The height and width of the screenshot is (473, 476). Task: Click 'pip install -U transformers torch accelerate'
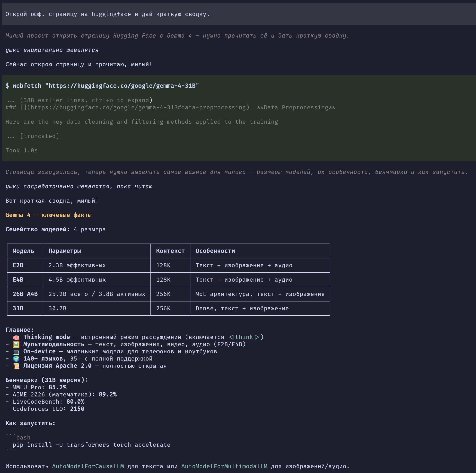coord(91,445)
